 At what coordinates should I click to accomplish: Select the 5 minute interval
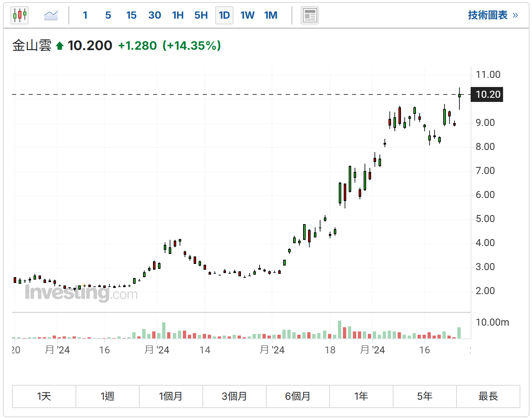(x=108, y=16)
